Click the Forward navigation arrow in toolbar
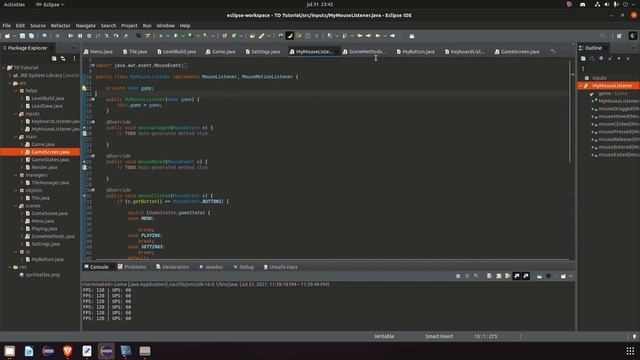640x360 pixels. (392, 36)
